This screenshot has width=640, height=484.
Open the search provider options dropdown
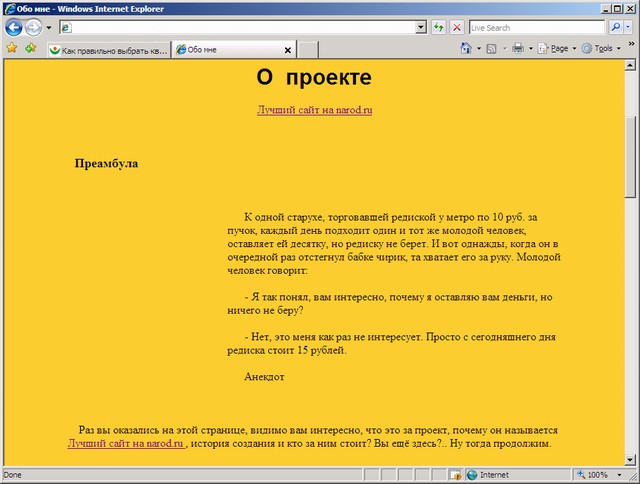(x=628, y=27)
